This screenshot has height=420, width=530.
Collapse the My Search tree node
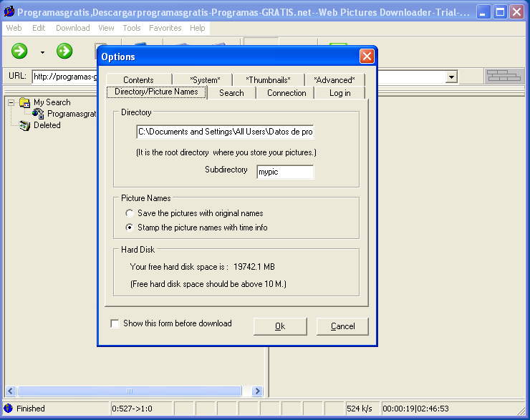tap(11, 102)
